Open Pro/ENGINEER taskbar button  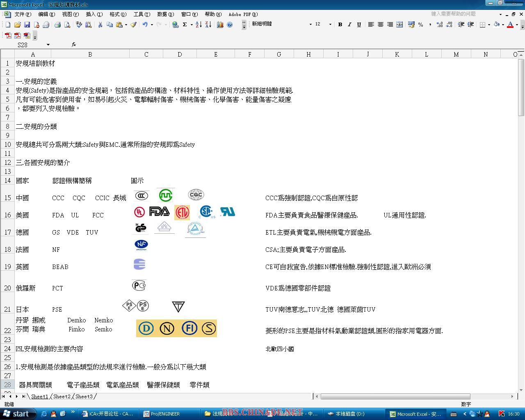(169, 414)
